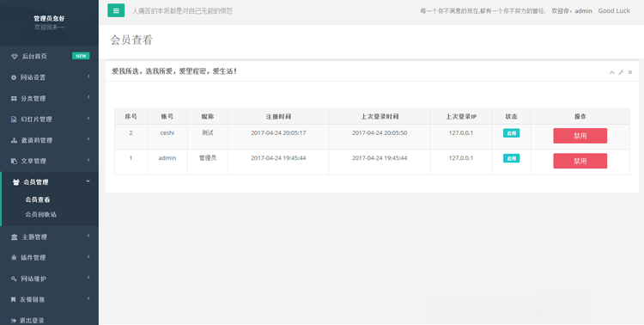Click the admin username in the header
The width and height of the screenshot is (644, 325).
click(583, 10)
